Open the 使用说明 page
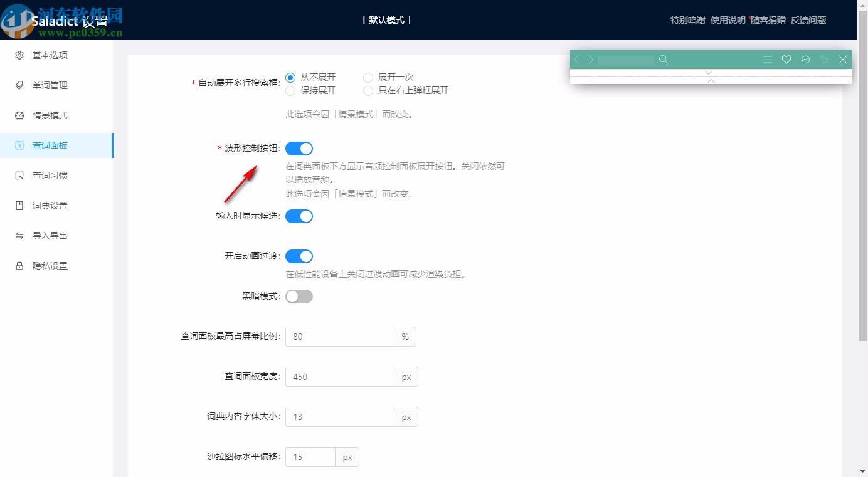 (729, 19)
